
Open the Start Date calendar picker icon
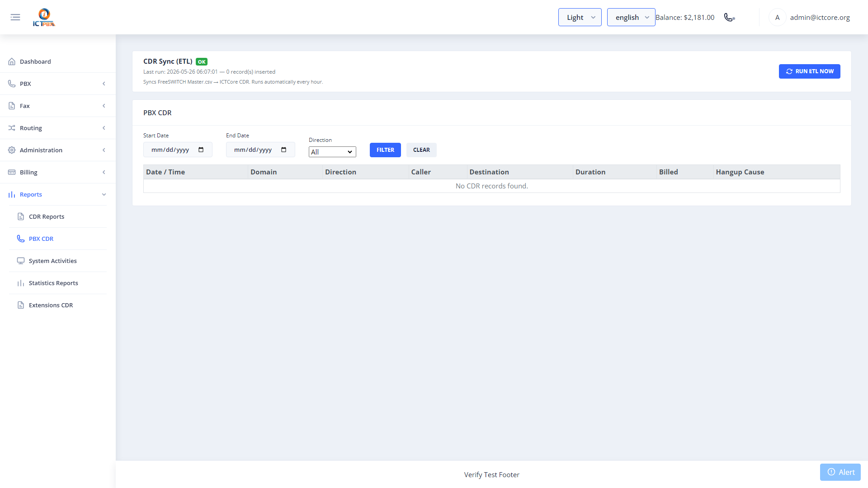(x=201, y=150)
